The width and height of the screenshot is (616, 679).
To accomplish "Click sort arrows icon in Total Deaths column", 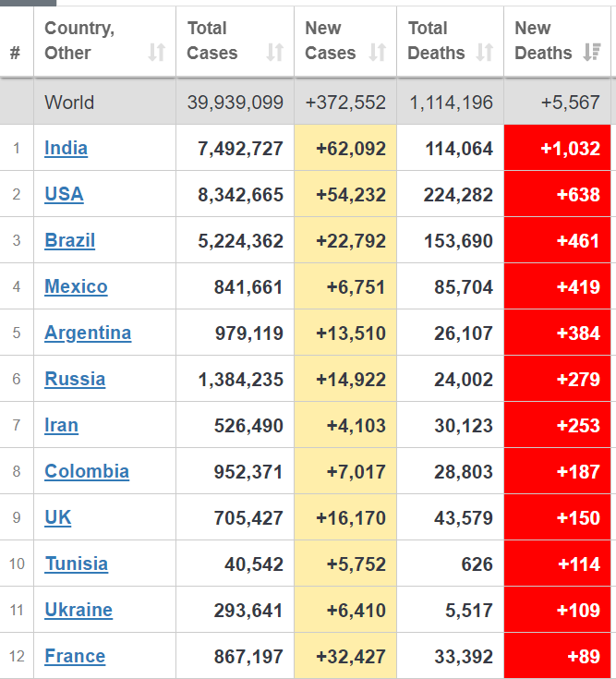I will coord(485,53).
